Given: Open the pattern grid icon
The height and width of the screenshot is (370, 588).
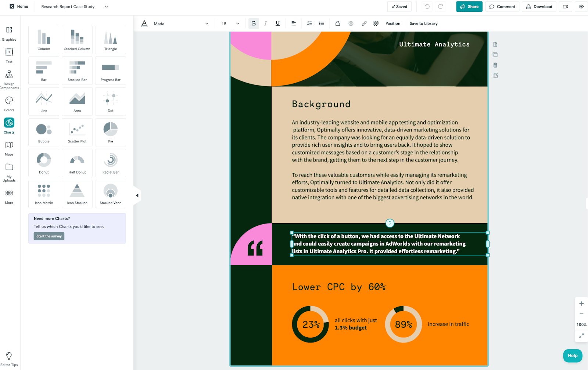Looking at the screenshot, I should (376, 23).
